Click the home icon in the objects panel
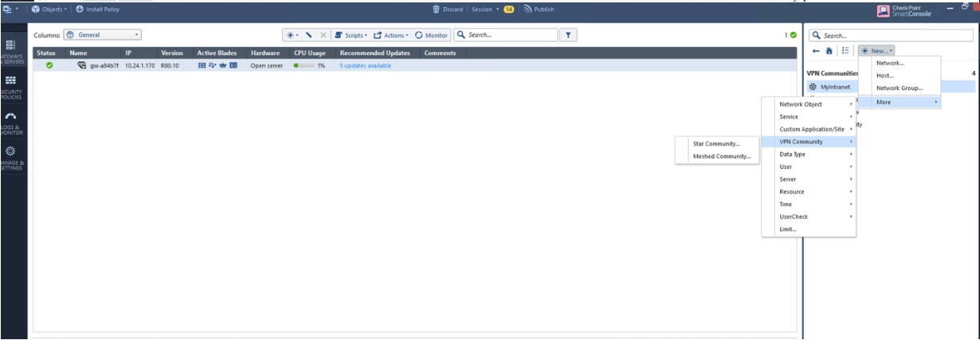The width and height of the screenshot is (980, 340). point(829,50)
